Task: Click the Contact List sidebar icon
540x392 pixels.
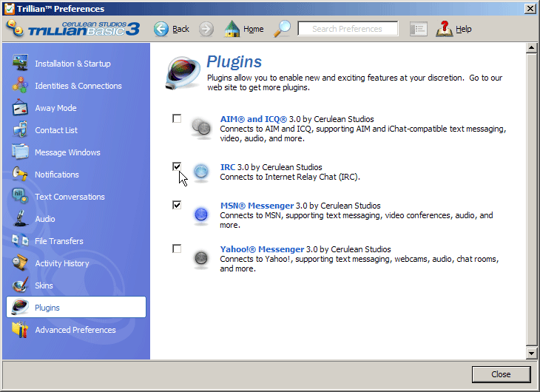Action: 20,129
